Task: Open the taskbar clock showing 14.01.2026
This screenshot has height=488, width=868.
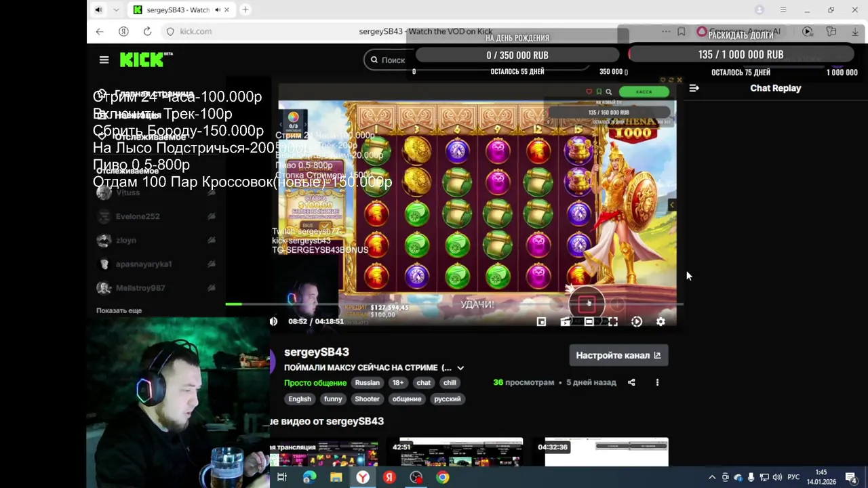Action: pyautogui.click(x=821, y=477)
